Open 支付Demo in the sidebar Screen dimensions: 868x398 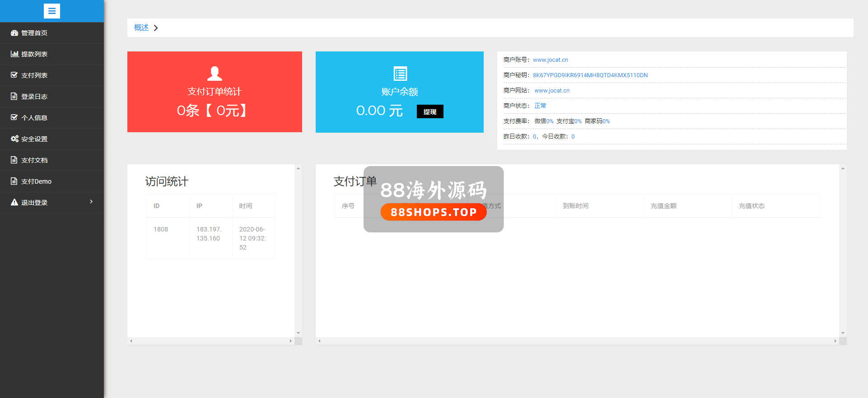tap(36, 181)
